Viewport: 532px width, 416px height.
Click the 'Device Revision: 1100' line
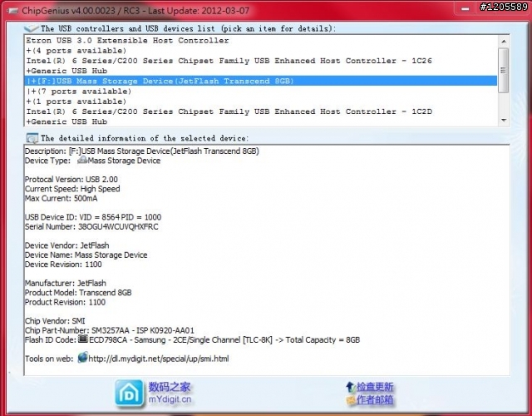click(63, 265)
